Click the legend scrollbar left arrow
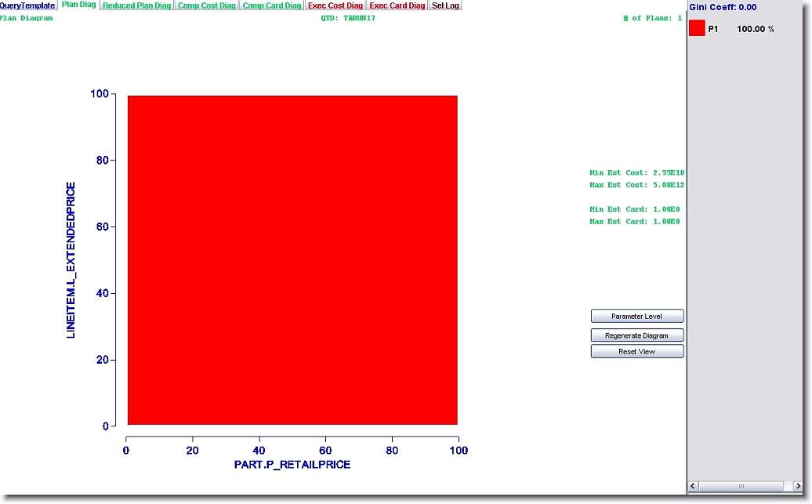Screen dimensions: 812x504 [693, 487]
